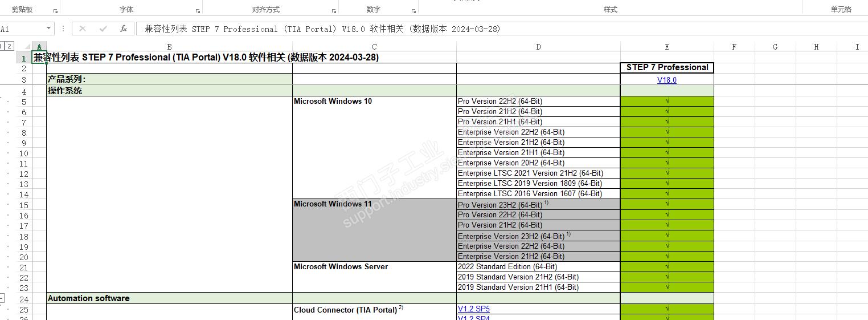This screenshot has width=868, height=320.
Task: Select the STEP 7 Professional header cell
Action: tap(667, 68)
